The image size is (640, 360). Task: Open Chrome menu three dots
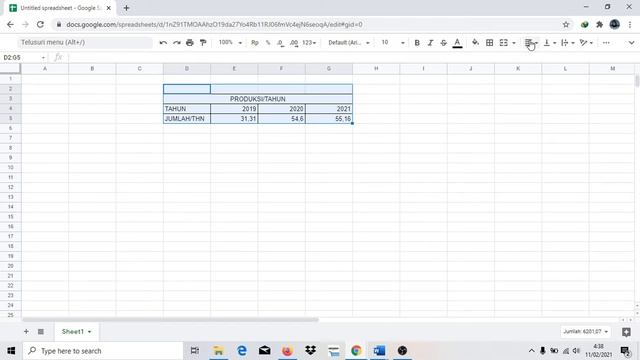coord(630,24)
